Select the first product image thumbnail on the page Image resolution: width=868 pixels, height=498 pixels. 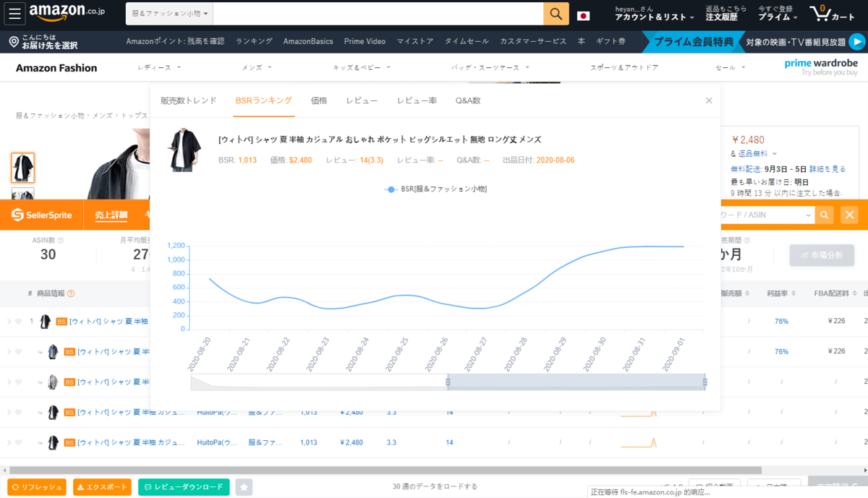tap(23, 168)
